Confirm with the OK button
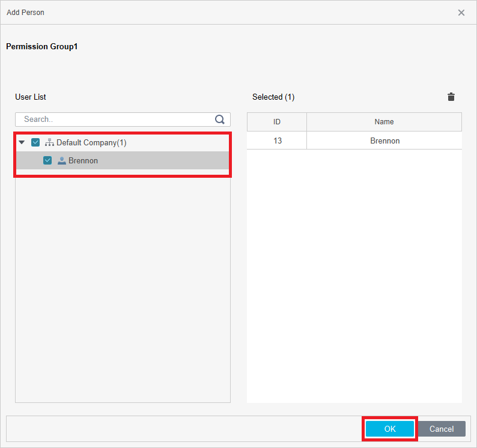Screen dimensions: 477x448 [x=390, y=429]
